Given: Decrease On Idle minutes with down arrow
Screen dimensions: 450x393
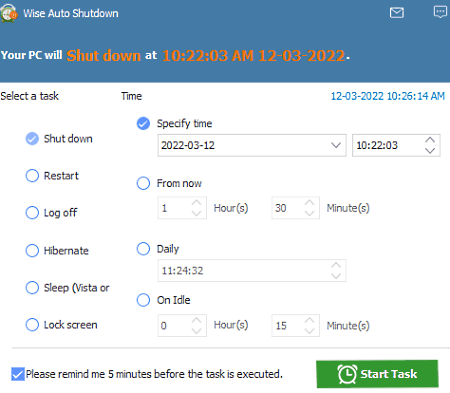Looking at the screenshot, I should pos(310,331).
